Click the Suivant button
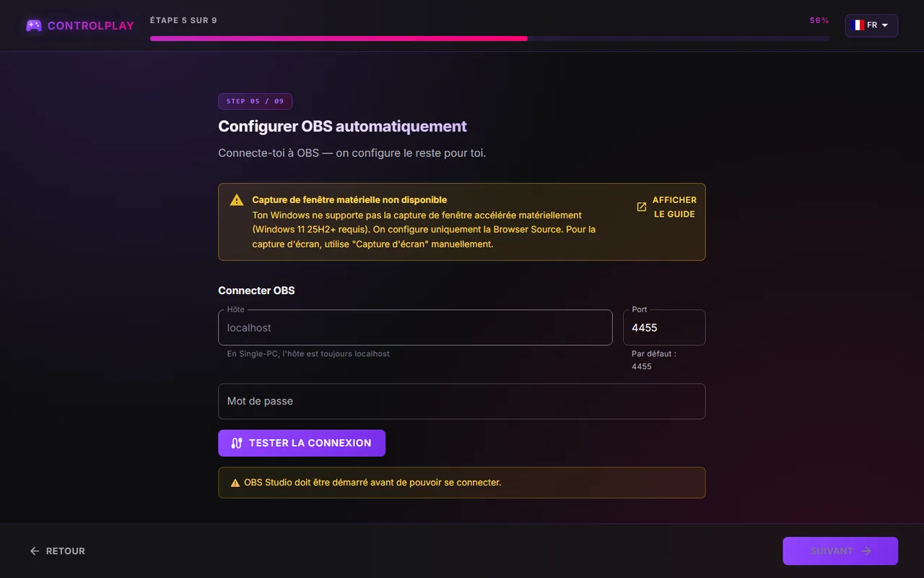The image size is (924, 578). pos(840,551)
